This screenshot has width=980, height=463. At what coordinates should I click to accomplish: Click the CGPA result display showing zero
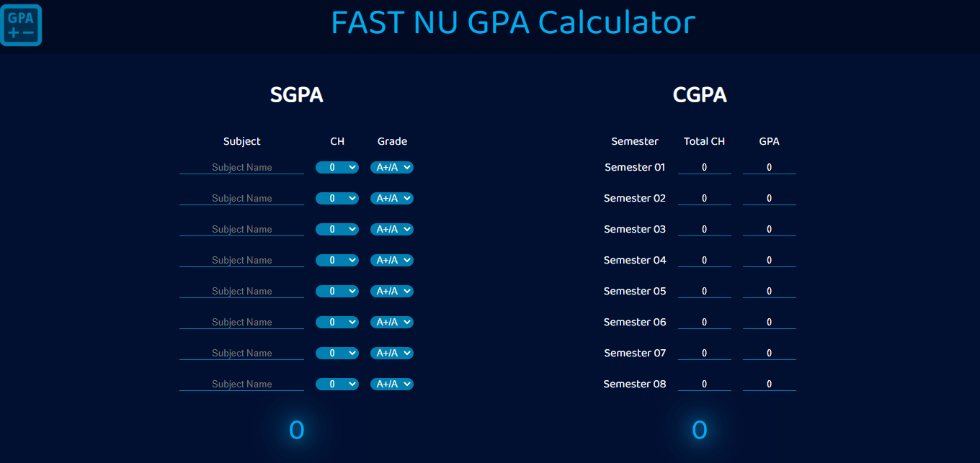[699, 430]
